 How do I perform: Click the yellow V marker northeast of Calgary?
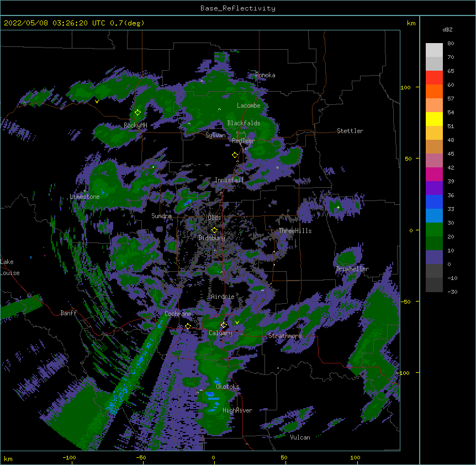pyautogui.click(x=237, y=323)
